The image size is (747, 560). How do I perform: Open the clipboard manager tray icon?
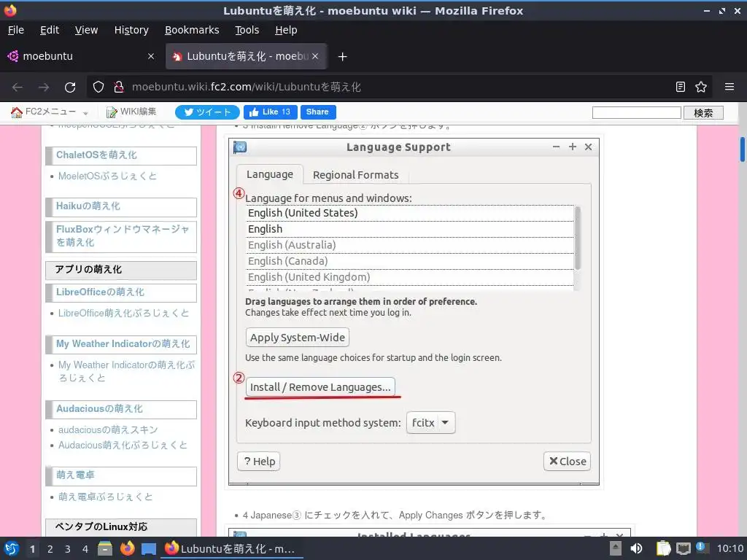point(663,548)
